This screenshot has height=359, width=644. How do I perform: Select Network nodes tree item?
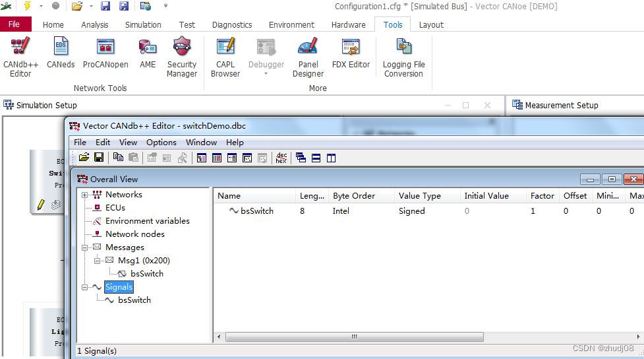pos(134,234)
